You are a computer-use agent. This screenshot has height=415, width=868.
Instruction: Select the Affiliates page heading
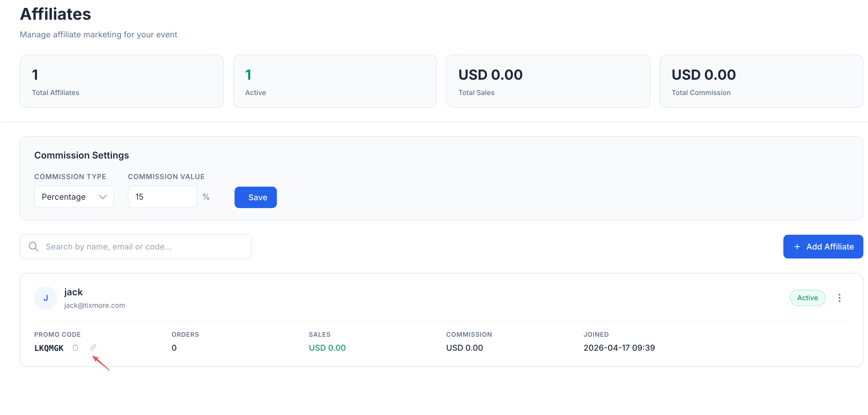pos(55,13)
